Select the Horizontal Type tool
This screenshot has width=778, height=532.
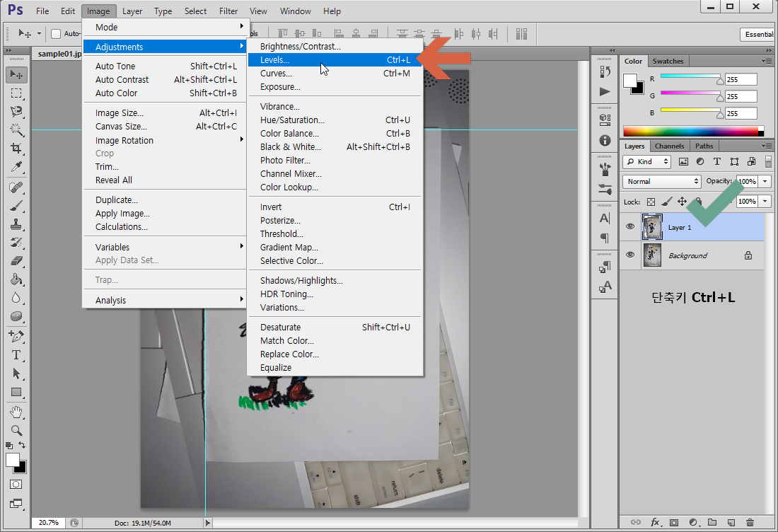coord(16,355)
